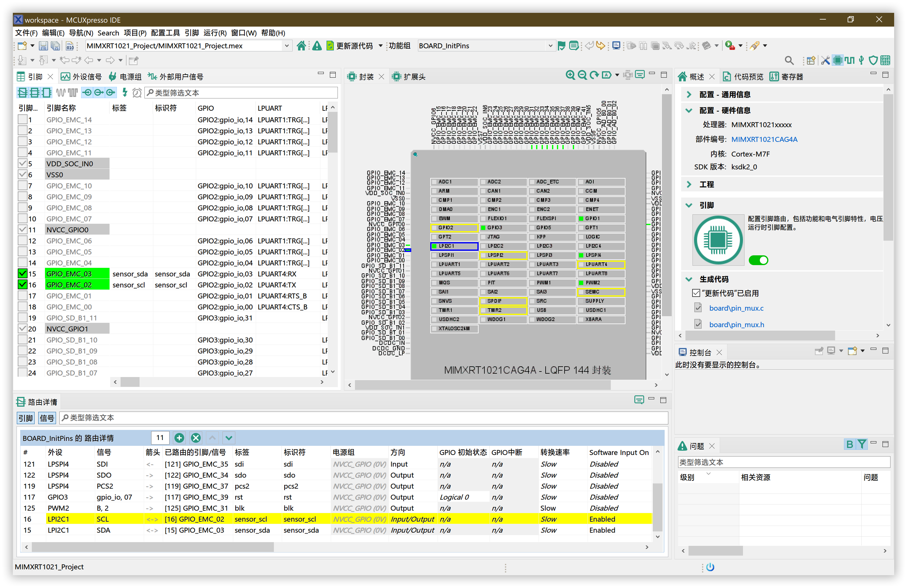Click the green X remove row button
This screenshot has height=588, width=907.
[x=196, y=438]
